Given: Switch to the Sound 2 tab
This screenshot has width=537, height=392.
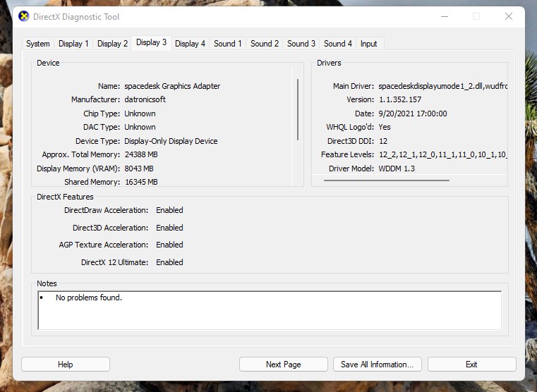Looking at the screenshot, I should [x=265, y=44].
